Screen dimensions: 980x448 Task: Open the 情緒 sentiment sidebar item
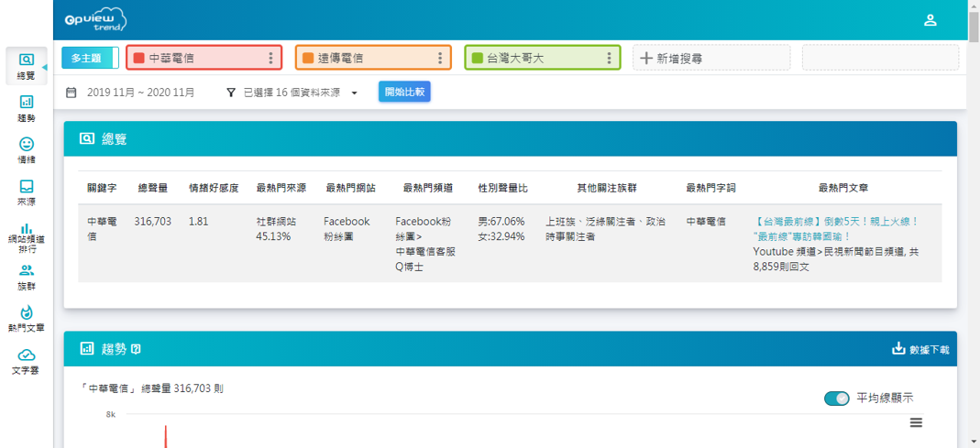click(x=27, y=150)
